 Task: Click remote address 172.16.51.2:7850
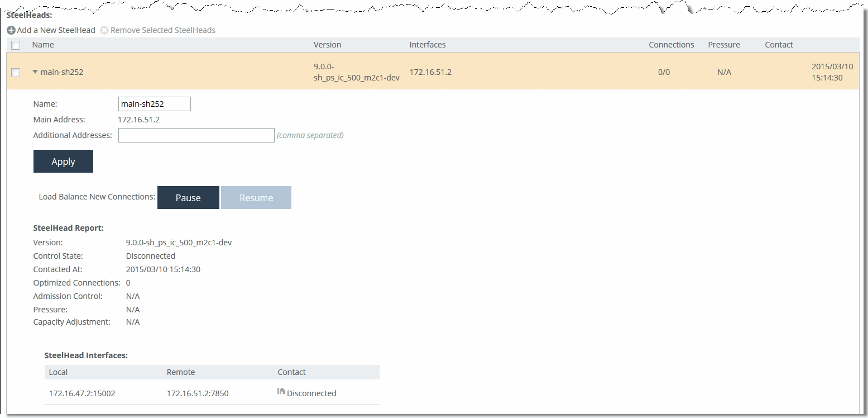click(198, 393)
